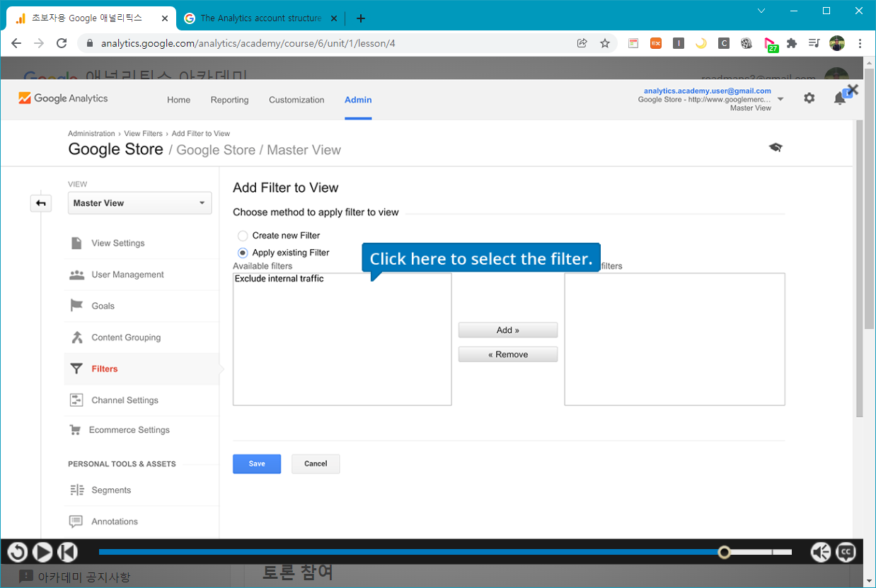This screenshot has width=876, height=588.
Task: Open the settings gear icon
Action: pos(809,98)
